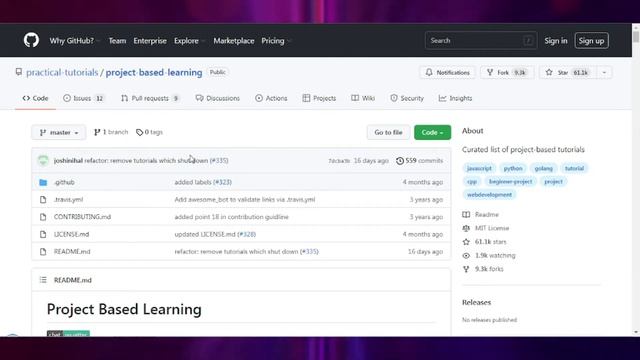
Task: Open commit message added labels (#323)
Action: pos(203,182)
